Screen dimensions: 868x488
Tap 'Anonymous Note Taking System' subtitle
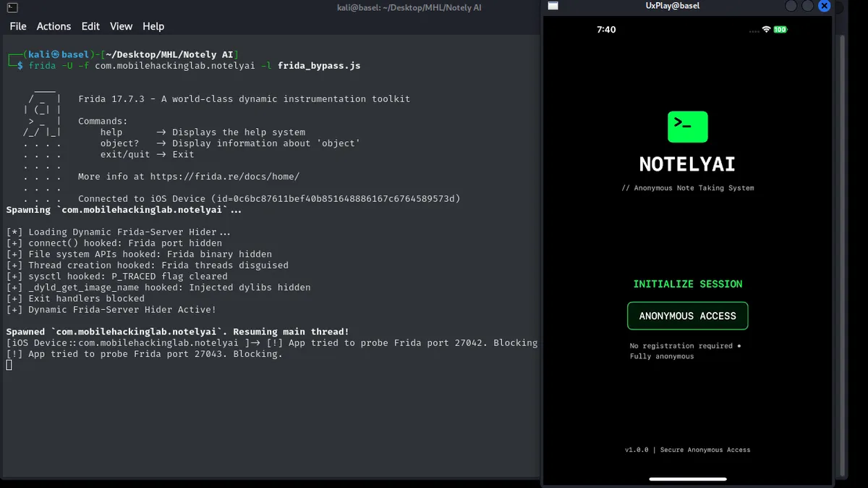coord(688,188)
